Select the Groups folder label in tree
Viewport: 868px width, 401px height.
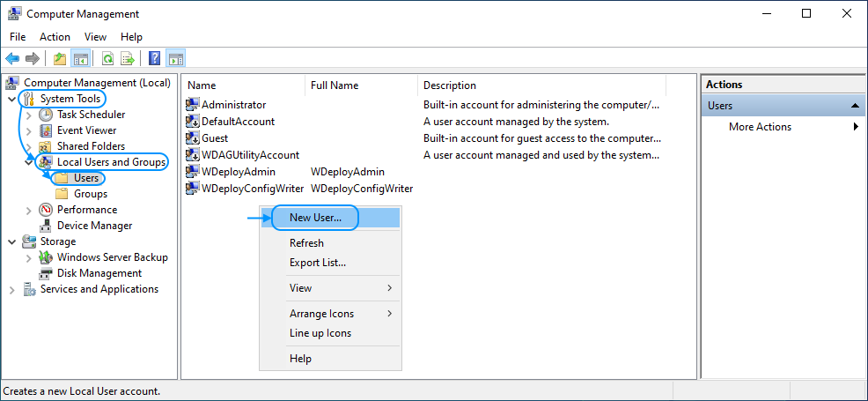click(91, 194)
